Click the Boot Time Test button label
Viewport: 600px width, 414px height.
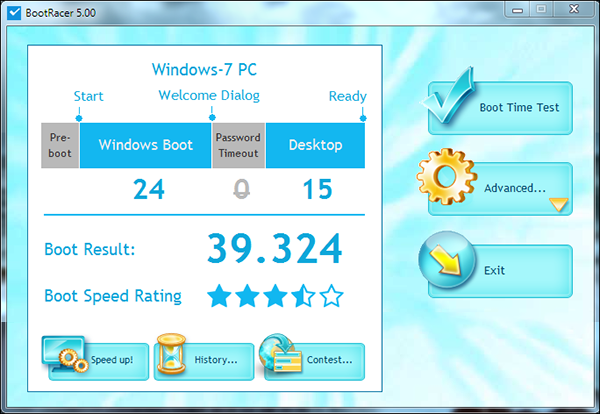[519, 108]
